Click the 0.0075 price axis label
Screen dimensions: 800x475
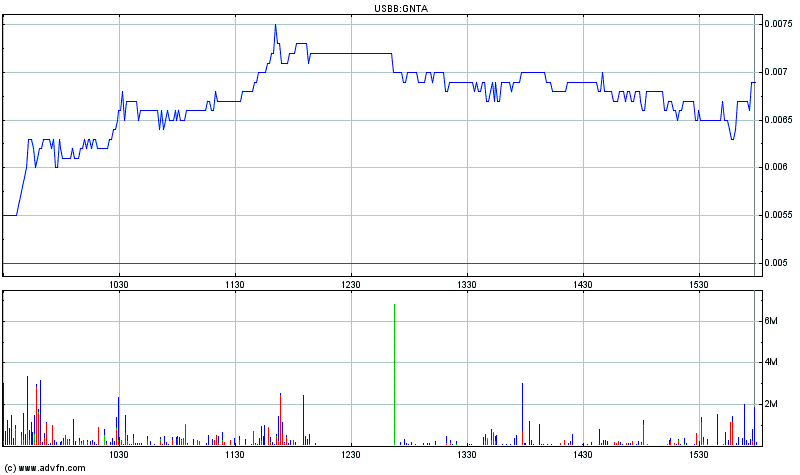coord(779,24)
